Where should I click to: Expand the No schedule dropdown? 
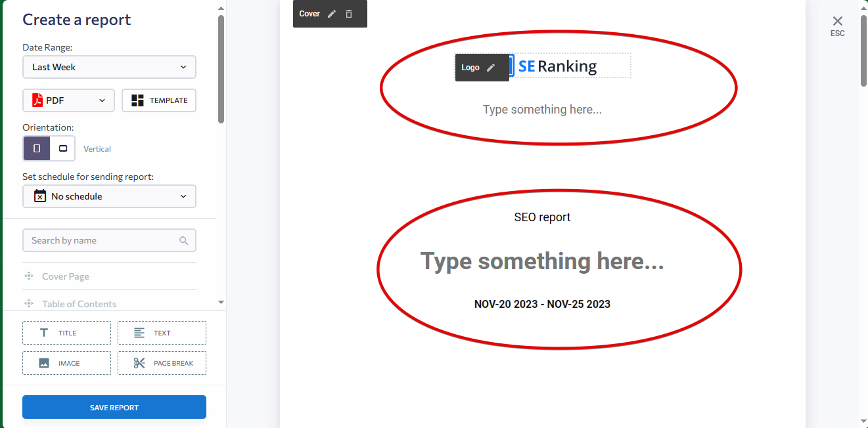(109, 196)
